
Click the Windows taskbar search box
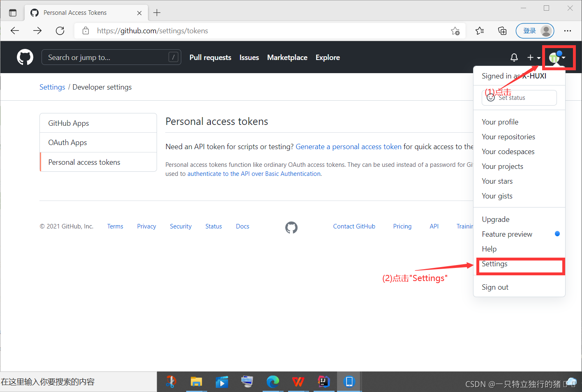click(78, 382)
